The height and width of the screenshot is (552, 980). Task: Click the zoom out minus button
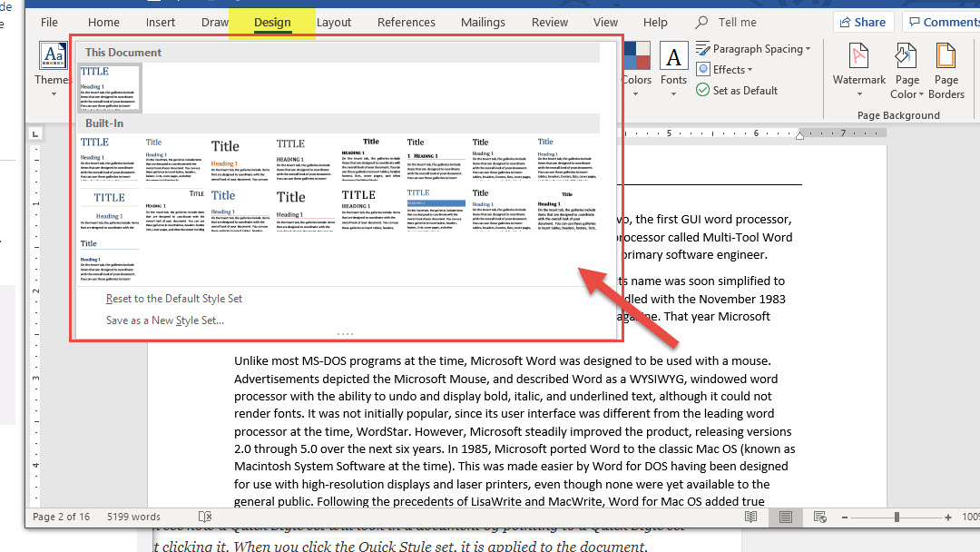click(846, 517)
